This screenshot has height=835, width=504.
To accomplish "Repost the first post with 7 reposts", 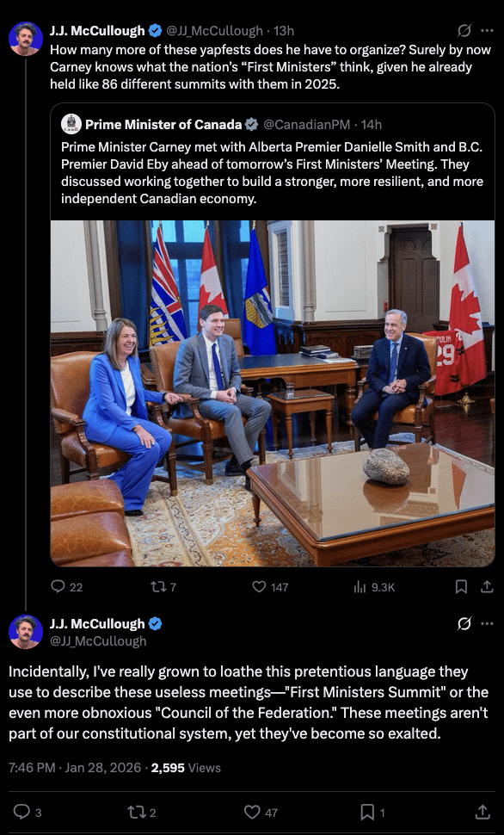I will (158, 587).
